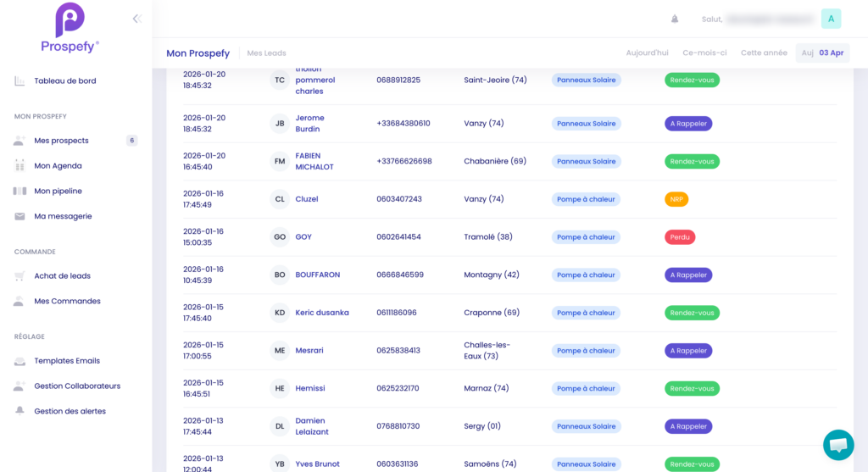Click the Mon pipeline icon
868x472 pixels.
coord(19,192)
